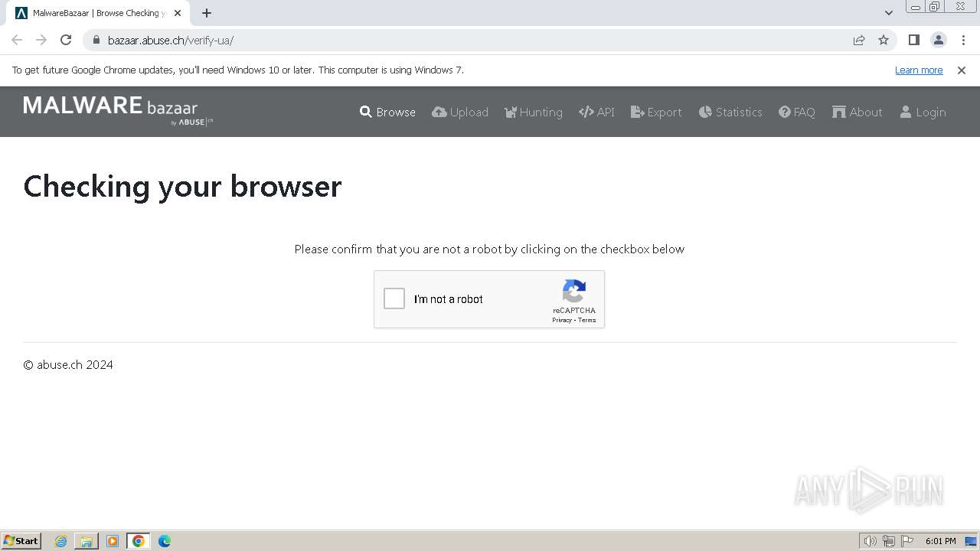Go back to previous page
Image resolution: width=980 pixels, height=551 pixels.
(x=17, y=40)
